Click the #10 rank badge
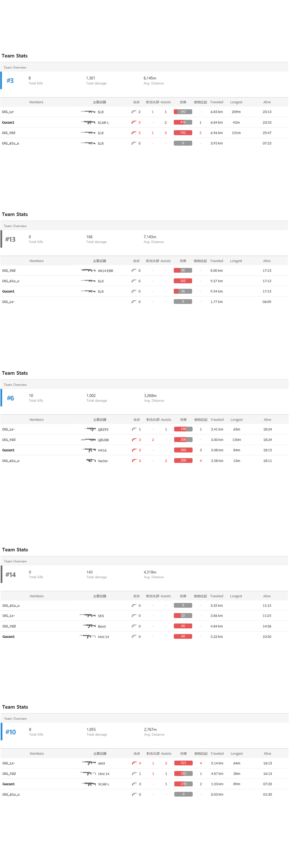The height and width of the screenshot is (868, 289). coord(11,732)
